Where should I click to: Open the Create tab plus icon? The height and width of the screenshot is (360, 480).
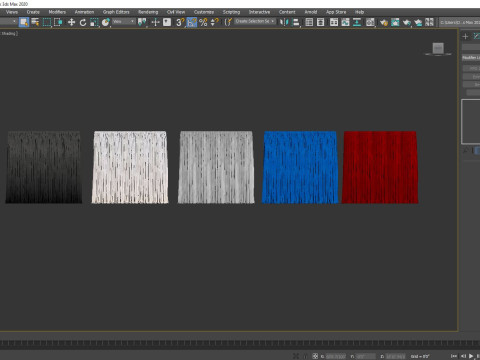point(465,36)
